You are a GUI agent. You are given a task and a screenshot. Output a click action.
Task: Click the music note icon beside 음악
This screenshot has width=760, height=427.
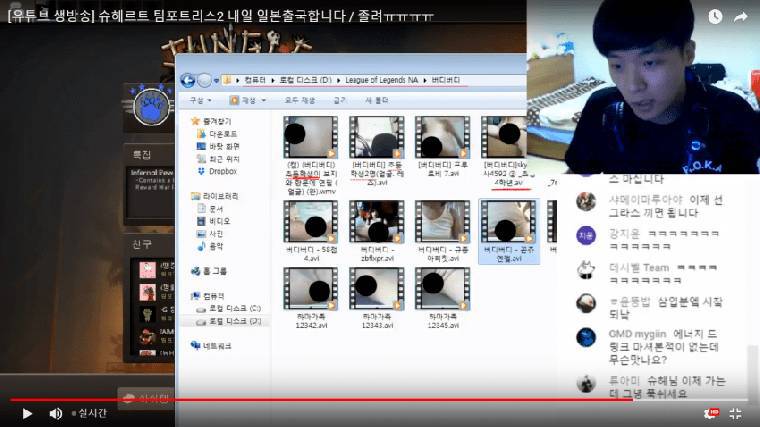(x=201, y=246)
